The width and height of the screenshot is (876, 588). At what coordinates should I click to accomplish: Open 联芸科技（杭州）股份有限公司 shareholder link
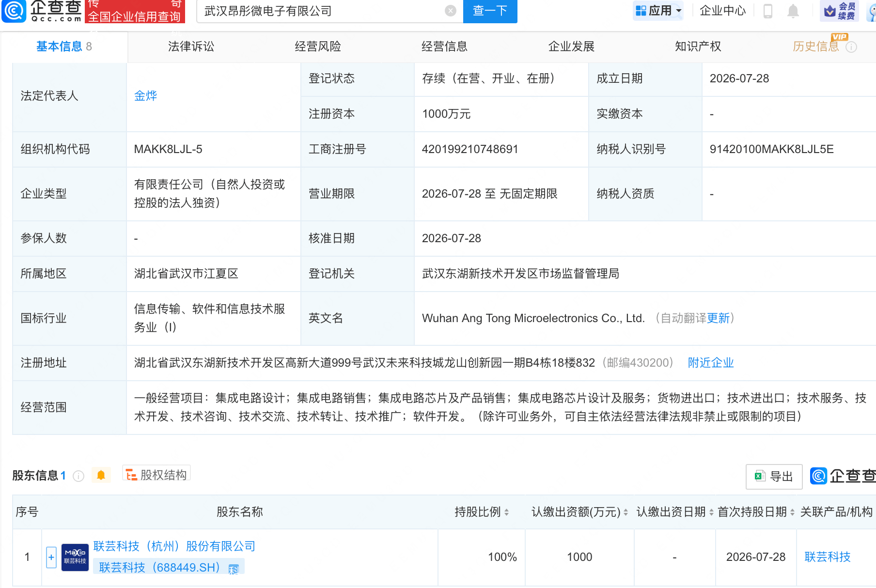point(174,546)
